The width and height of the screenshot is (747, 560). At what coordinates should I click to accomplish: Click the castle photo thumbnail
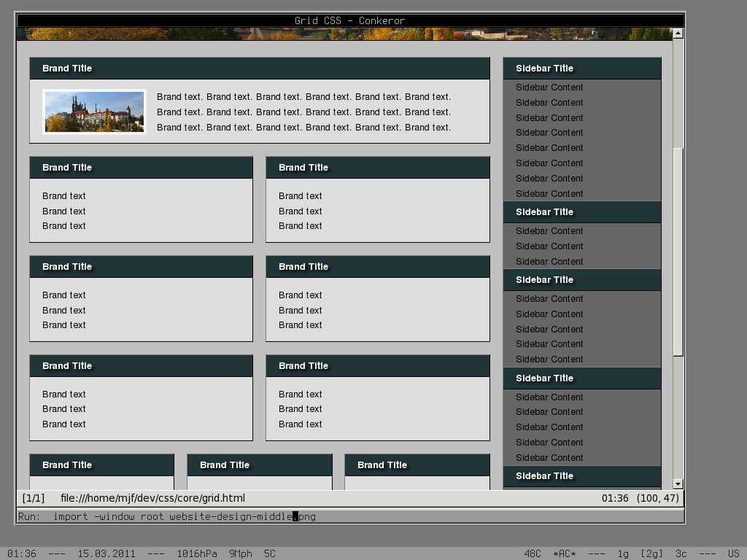tap(95, 112)
